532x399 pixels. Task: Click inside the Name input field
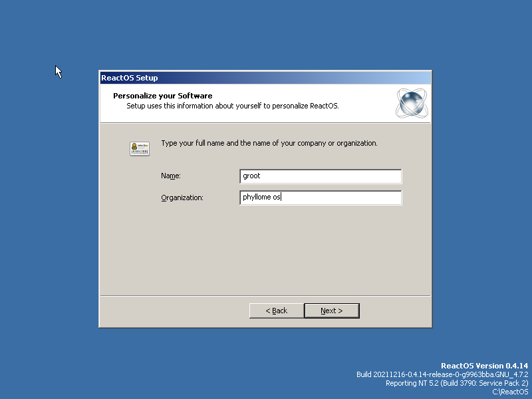click(321, 176)
